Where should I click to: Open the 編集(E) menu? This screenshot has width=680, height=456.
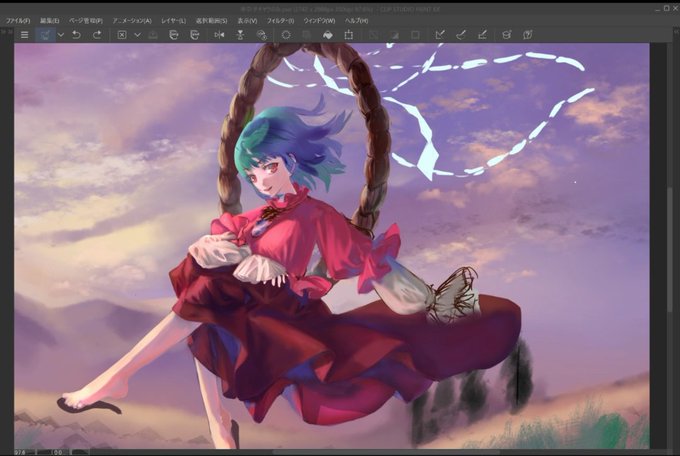coord(49,21)
